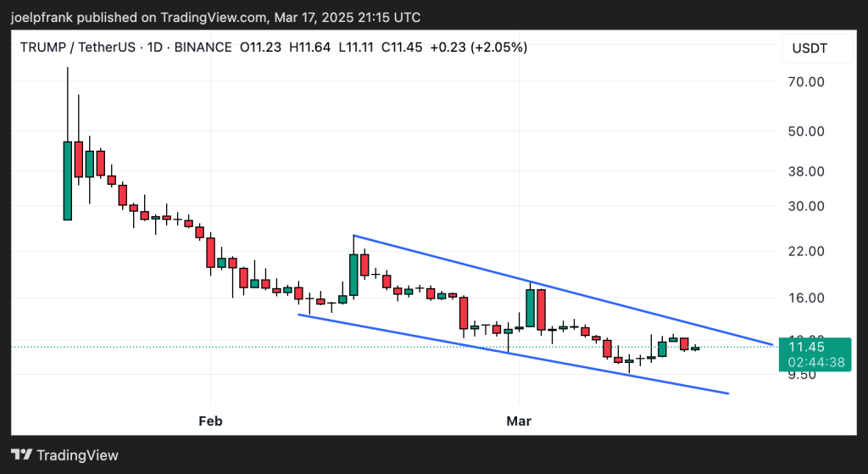Click the L11.11 low value
The width and height of the screenshot is (868, 474).
(x=356, y=47)
